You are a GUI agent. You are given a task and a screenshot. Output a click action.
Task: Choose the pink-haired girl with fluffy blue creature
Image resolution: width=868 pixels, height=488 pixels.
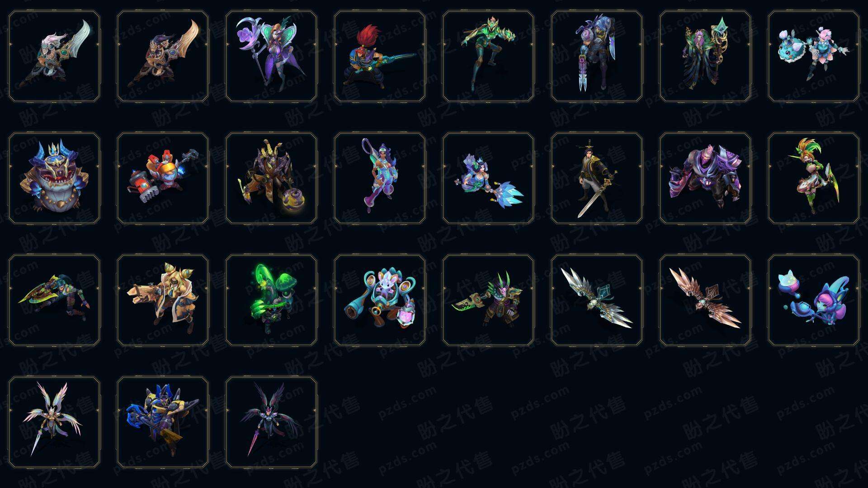[814, 56]
